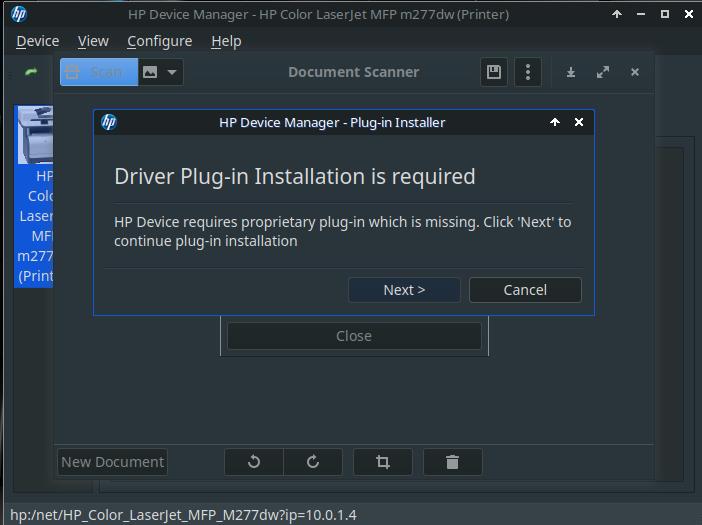Click the HP logo in Plug-in Installer titlebar

click(109, 122)
